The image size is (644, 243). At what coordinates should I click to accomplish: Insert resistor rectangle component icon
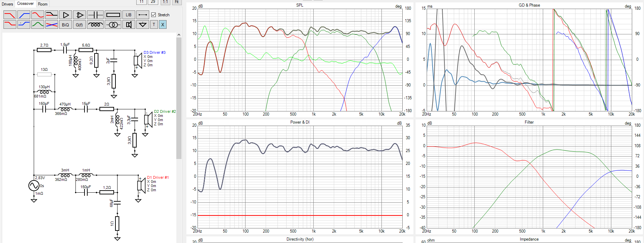tap(113, 15)
